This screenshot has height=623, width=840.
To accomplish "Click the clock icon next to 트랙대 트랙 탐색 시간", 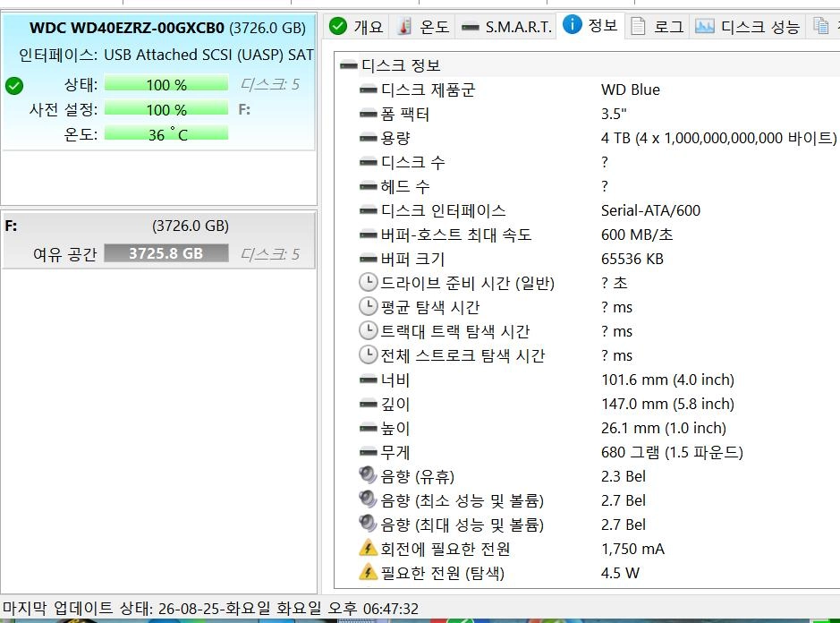I will click(368, 330).
